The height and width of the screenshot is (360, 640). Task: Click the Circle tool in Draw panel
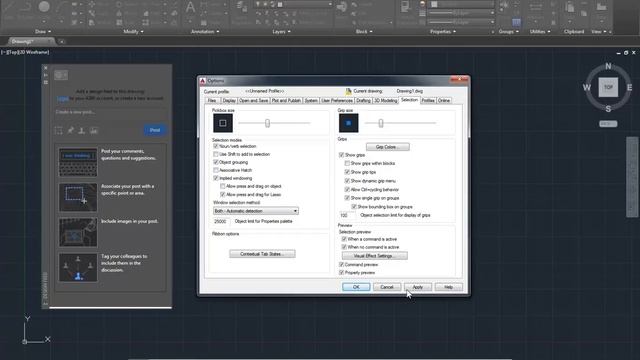[x=44, y=7]
